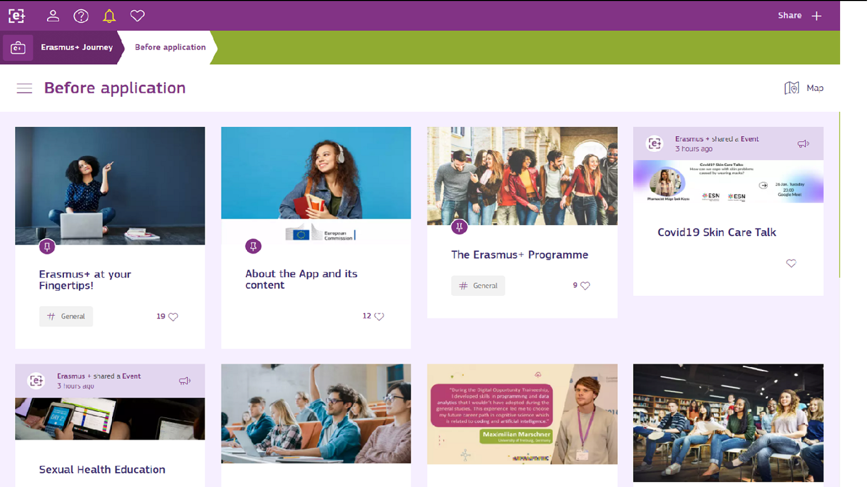Open the students in library thumbnail
Viewport: 868px width, 487px height.
[728, 423]
